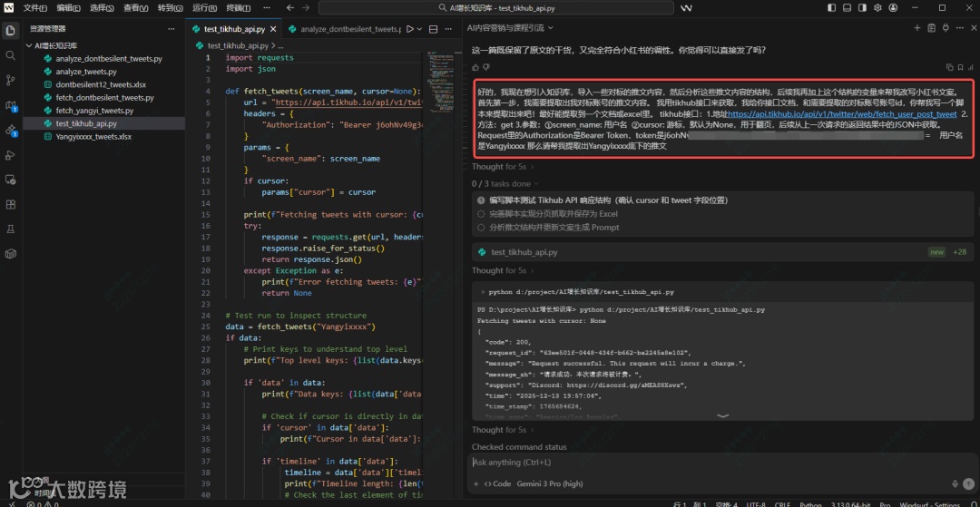The height and width of the screenshot is (507, 980).
Task: Open the 查看 menu
Action: (135, 8)
